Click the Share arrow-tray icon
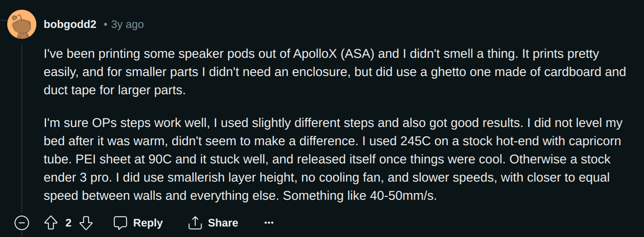 195,223
